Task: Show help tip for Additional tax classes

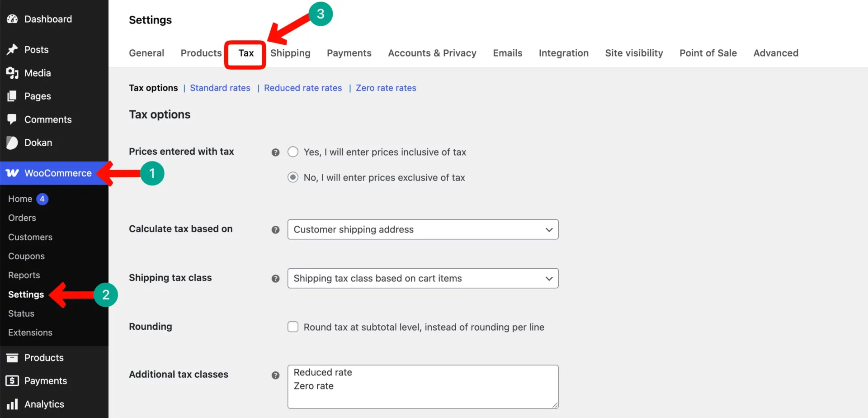Action: click(x=275, y=375)
